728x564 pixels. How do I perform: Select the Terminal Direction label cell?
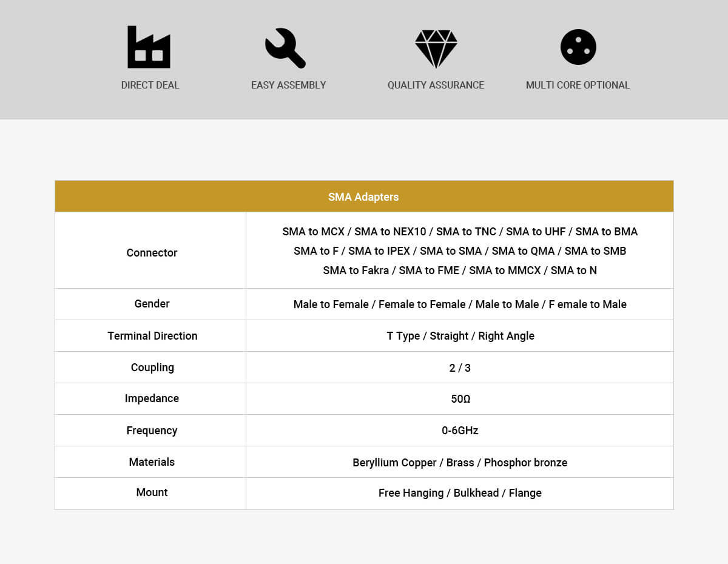click(152, 336)
